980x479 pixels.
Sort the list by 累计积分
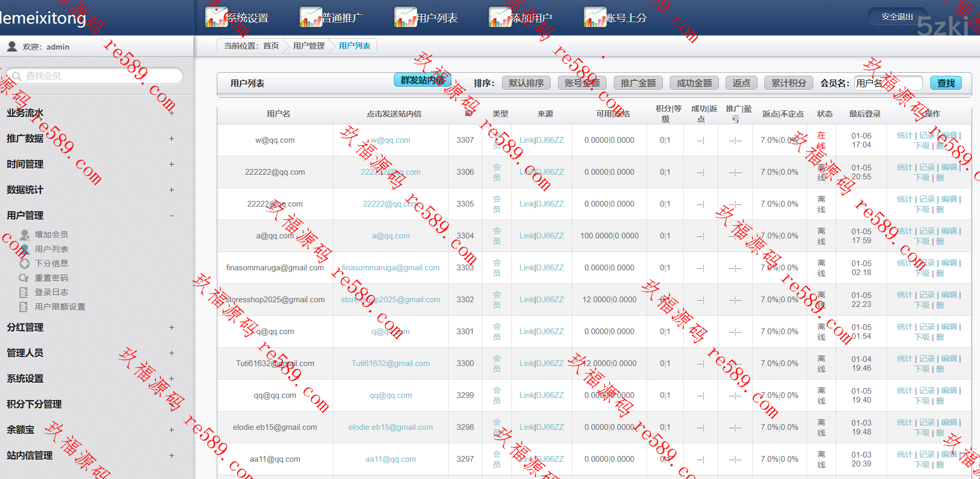coord(788,83)
